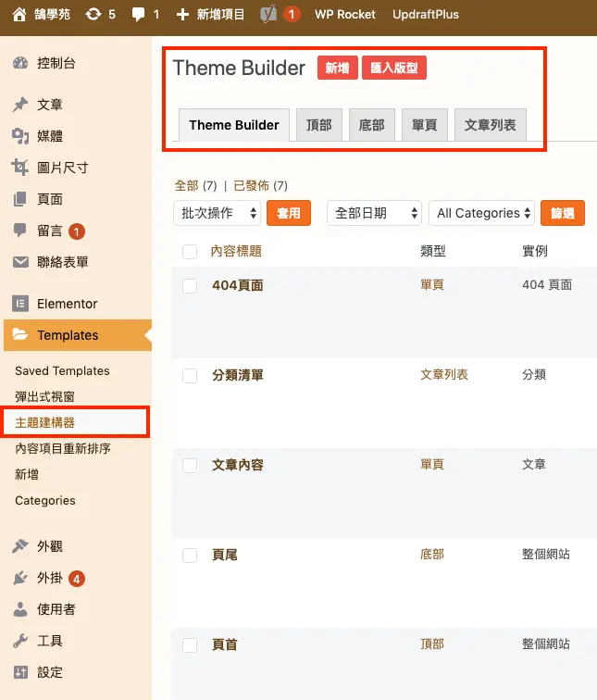Open the All Categories dropdown
This screenshot has height=700, width=597.
pyautogui.click(x=482, y=213)
